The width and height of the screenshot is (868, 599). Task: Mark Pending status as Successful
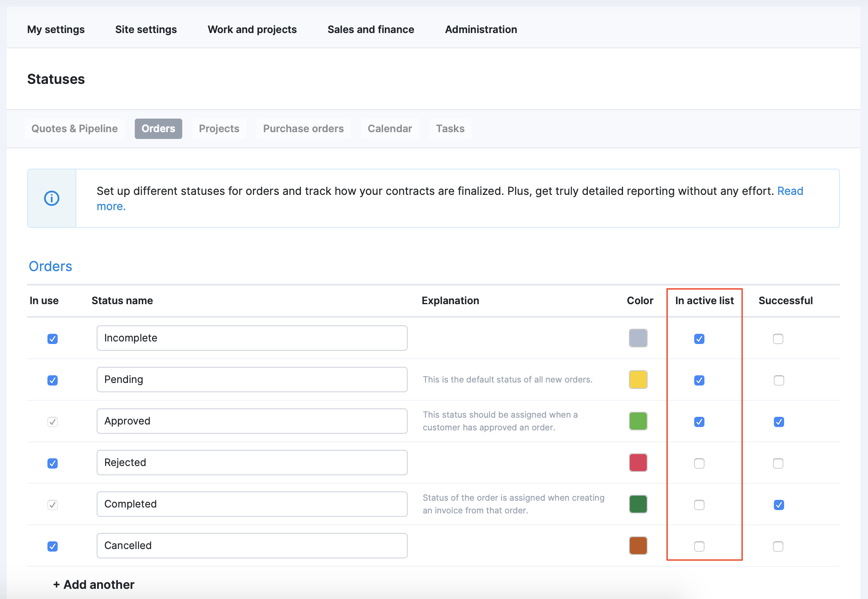coord(779,380)
